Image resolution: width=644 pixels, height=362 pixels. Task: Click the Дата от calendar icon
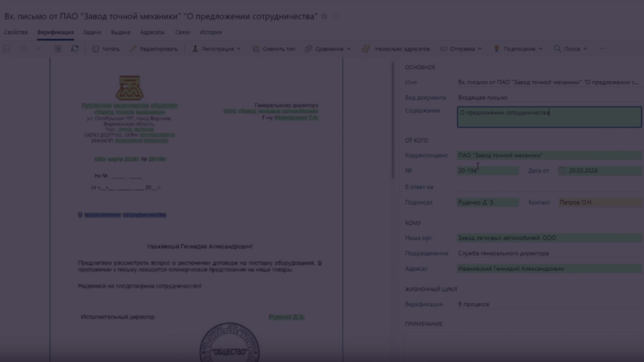[563, 171]
